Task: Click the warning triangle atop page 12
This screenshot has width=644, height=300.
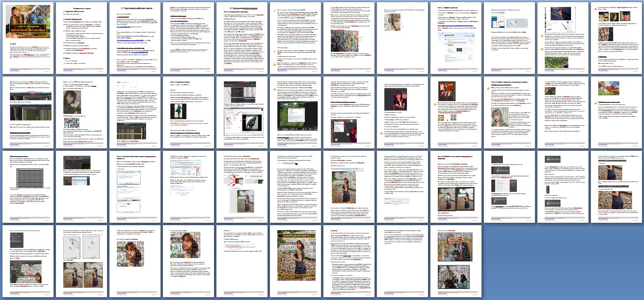Action: 595,8
